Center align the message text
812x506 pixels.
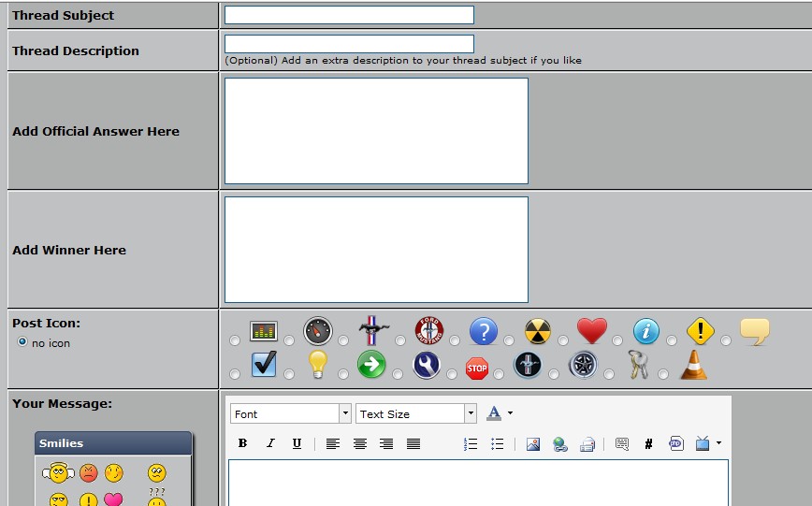click(359, 443)
